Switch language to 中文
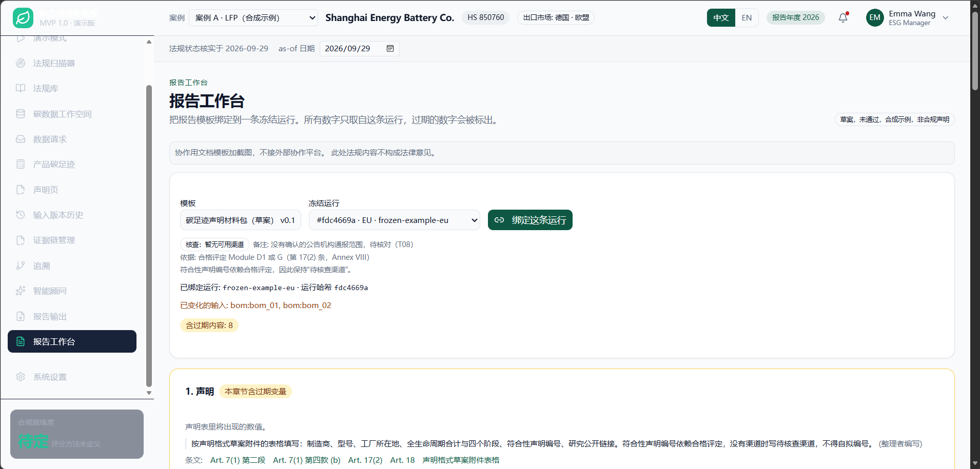Image resolution: width=980 pixels, height=469 pixels. [x=721, y=17]
